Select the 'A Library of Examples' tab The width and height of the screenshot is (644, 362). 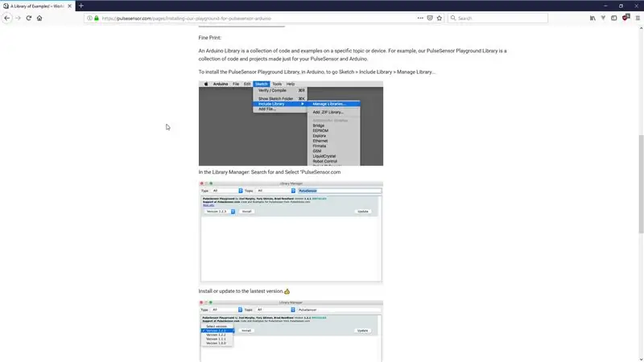click(x=37, y=6)
